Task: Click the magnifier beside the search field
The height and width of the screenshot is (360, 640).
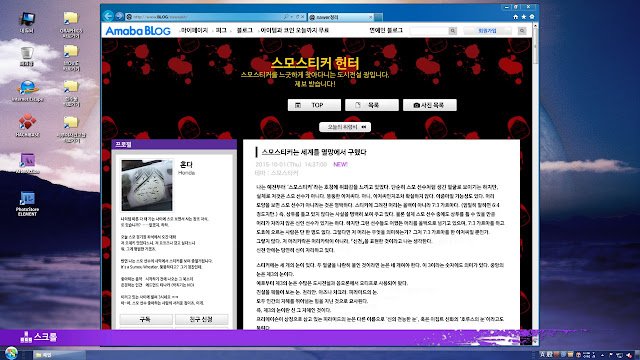Action: (x=452, y=31)
